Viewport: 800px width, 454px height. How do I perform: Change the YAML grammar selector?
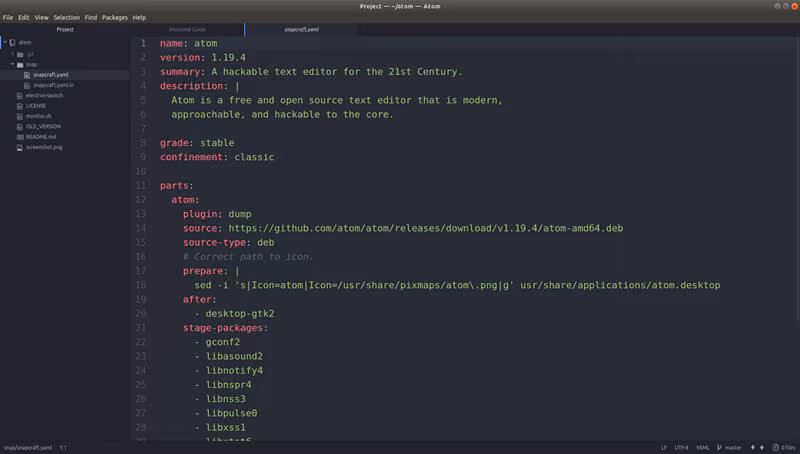703,448
